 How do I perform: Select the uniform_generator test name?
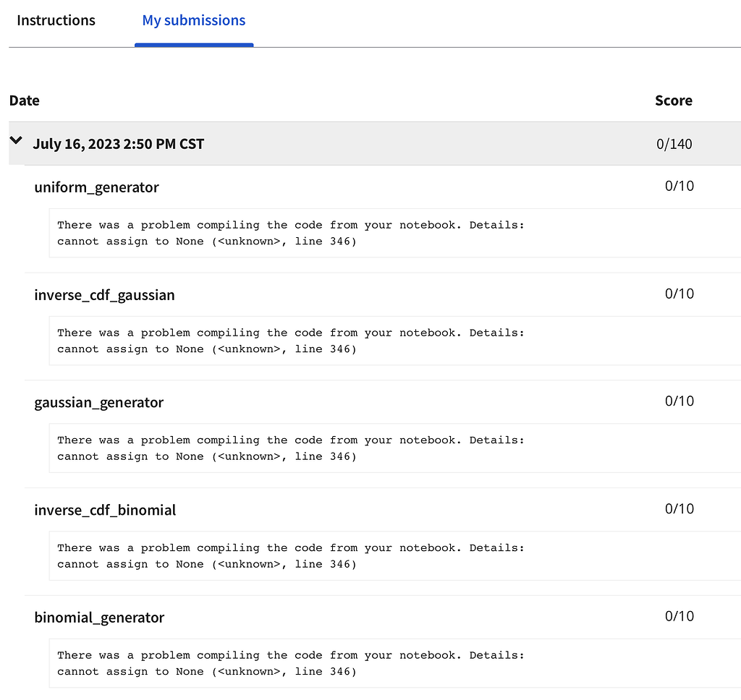96,187
